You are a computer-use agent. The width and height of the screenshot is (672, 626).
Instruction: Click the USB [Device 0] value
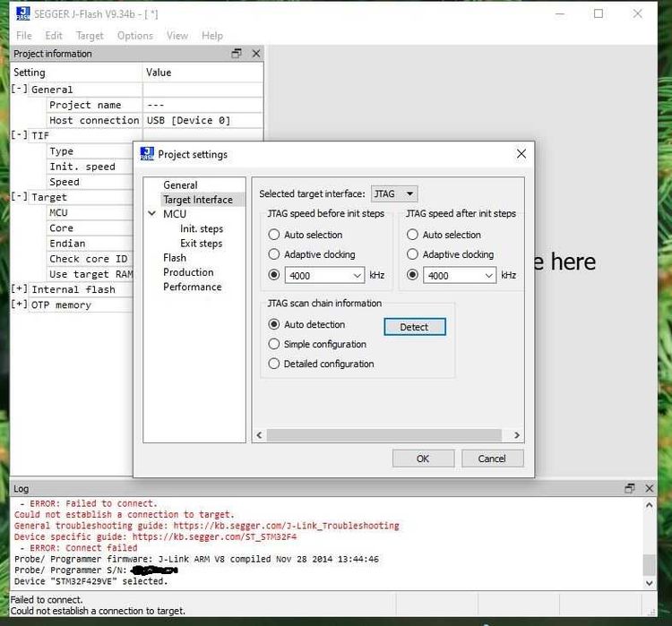point(188,120)
